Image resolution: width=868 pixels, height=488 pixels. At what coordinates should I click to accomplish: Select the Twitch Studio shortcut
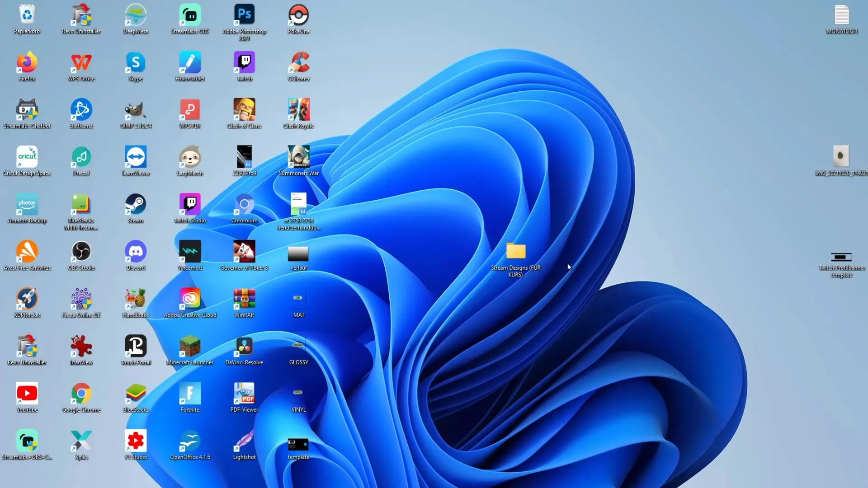[x=190, y=204]
